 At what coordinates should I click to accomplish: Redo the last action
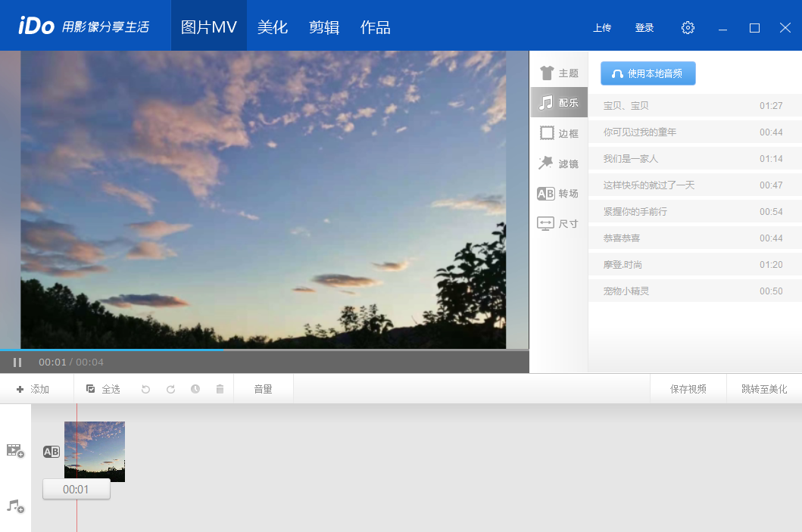170,389
